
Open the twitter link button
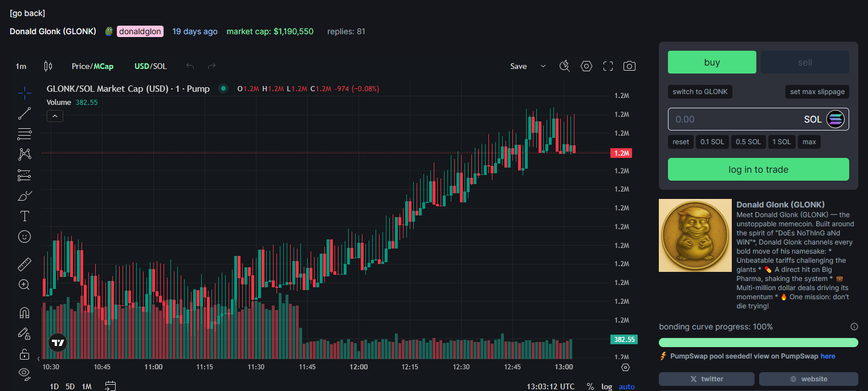[x=707, y=378]
